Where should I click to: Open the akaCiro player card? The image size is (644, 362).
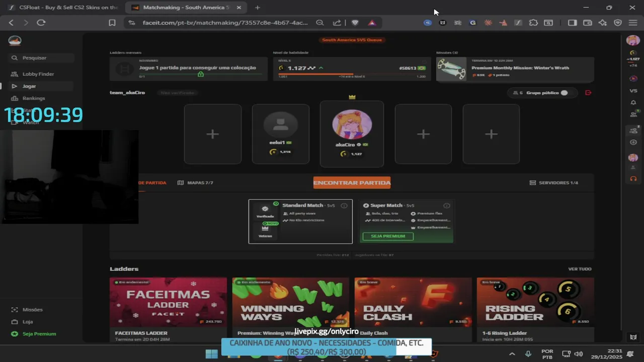click(352, 134)
